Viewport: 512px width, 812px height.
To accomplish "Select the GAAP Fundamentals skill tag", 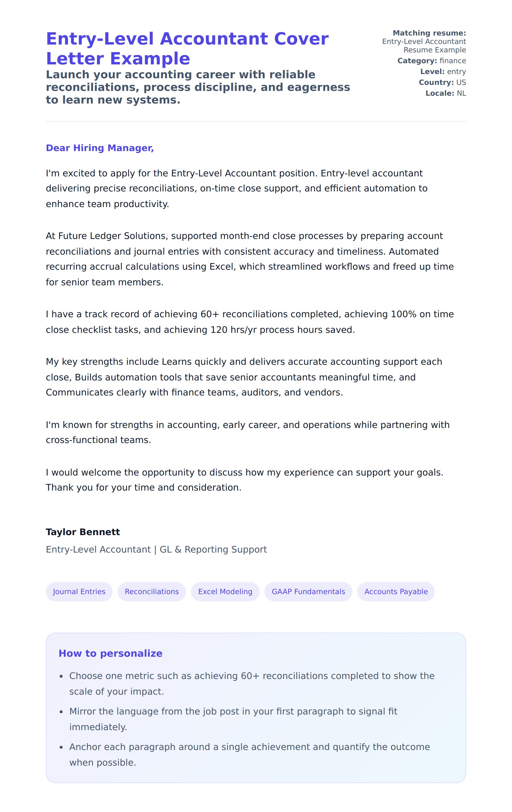I will tap(308, 591).
